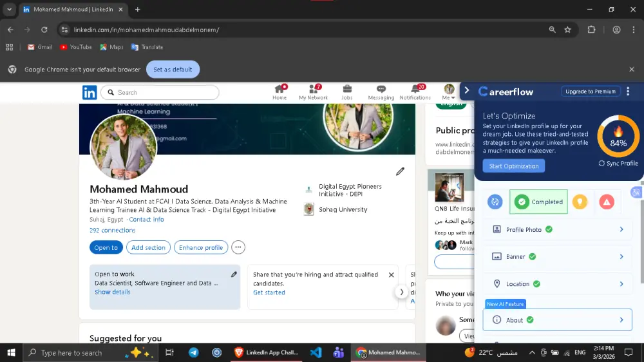
Task: Click the New AI Feature badge
Action: tap(505, 304)
